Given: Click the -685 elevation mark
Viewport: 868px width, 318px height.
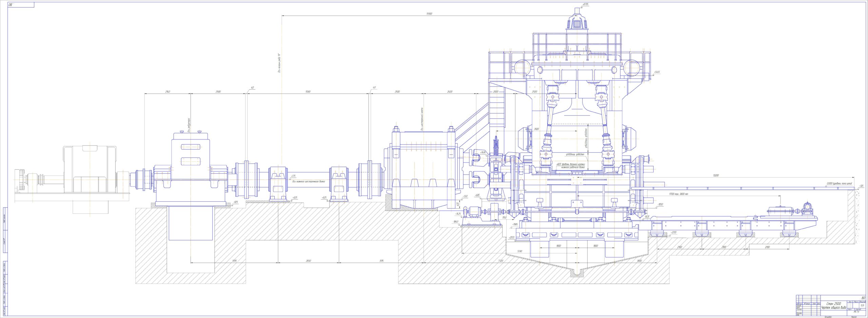Looking at the screenshot, I should click(x=477, y=195).
